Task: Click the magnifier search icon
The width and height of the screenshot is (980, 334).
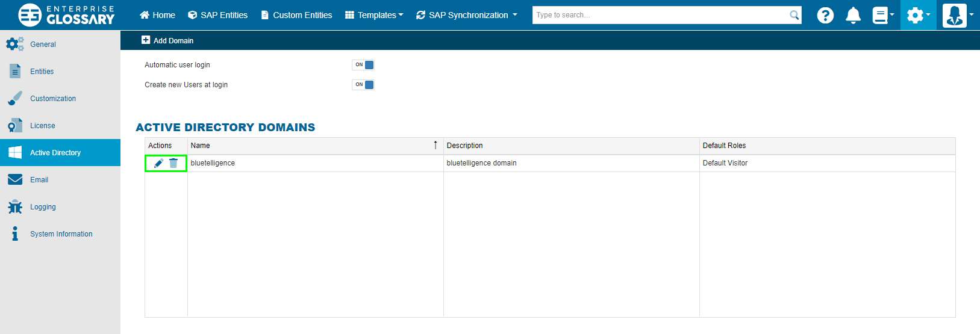Action: point(794,15)
